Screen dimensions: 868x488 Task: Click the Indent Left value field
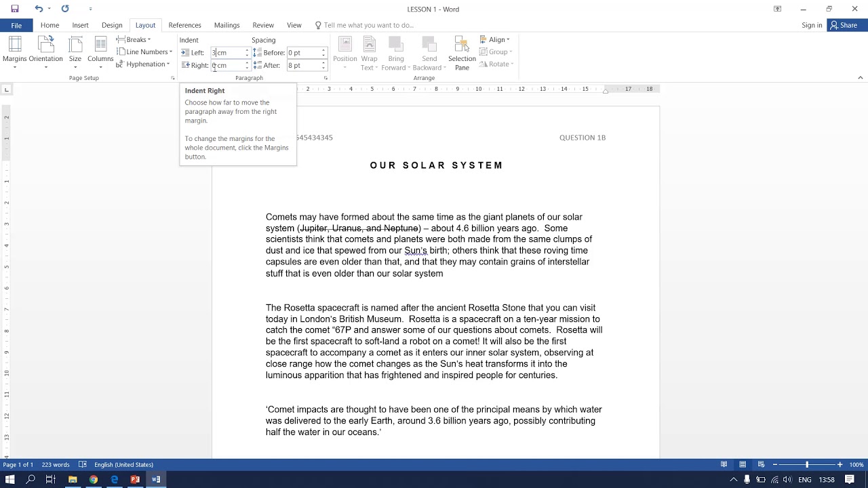pos(227,52)
